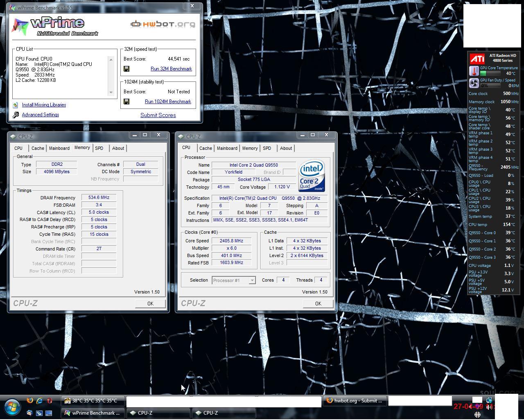Click OK in the CPU-Z Memory window
This screenshot has width=524, height=420.
[150, 304]
